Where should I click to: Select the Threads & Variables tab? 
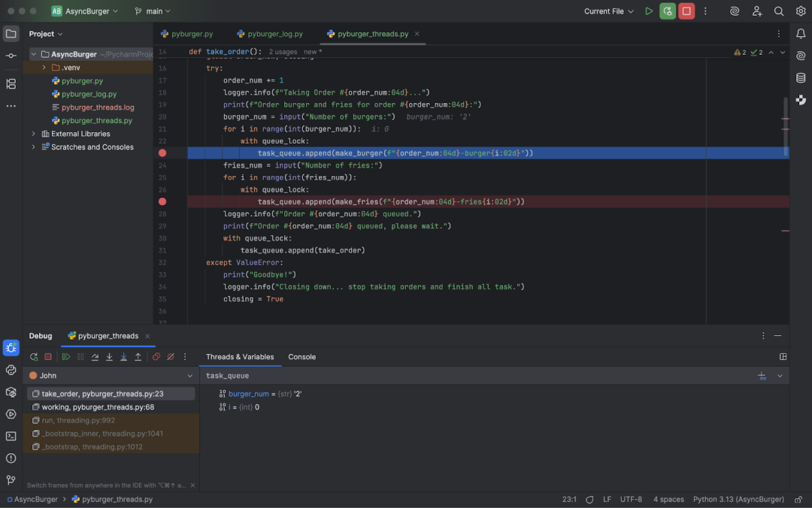240,357
